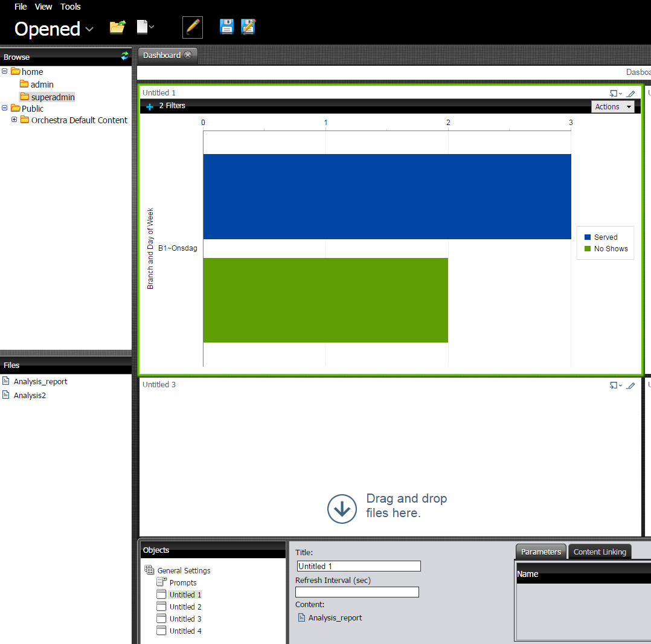
Task: Click the Refresh Interval input field
Action: coord(357,593)
